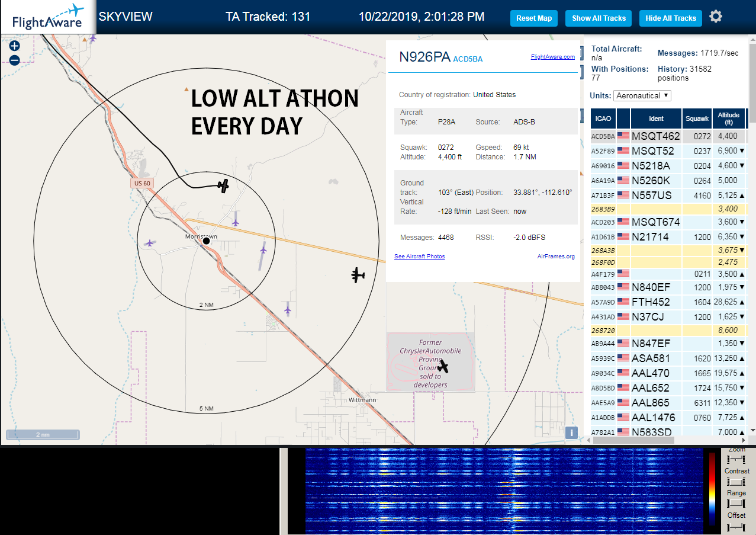Screen dimensions: 756x535
Task: Click US flag in MSQT52 row
Action: (623, 151)
